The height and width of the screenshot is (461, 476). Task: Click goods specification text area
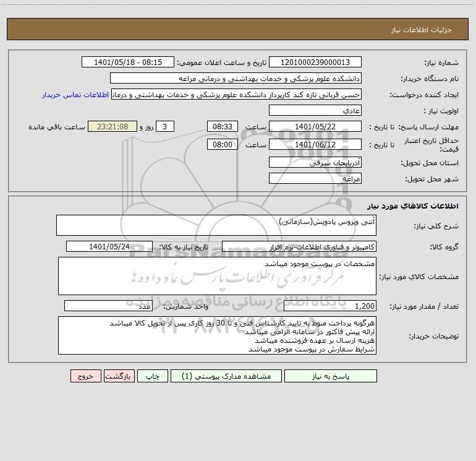click(x=217, y=276)
